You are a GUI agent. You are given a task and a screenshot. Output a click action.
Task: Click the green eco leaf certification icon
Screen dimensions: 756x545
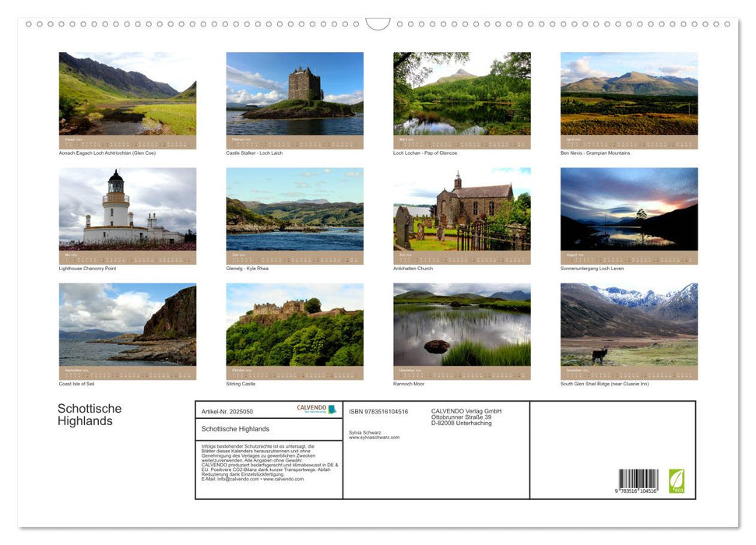pos(677,481)
